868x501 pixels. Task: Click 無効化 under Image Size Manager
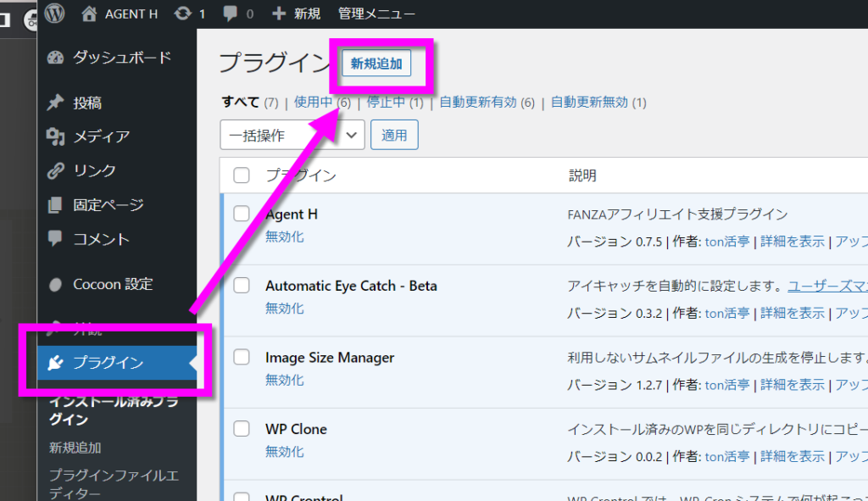(x=285, y=381)
